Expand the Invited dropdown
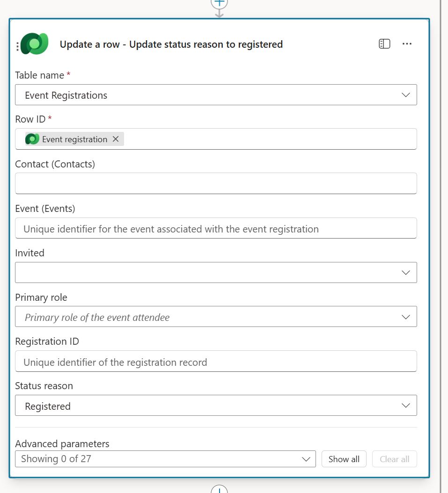This screenshot has height=493, width=448. [405, 272]
